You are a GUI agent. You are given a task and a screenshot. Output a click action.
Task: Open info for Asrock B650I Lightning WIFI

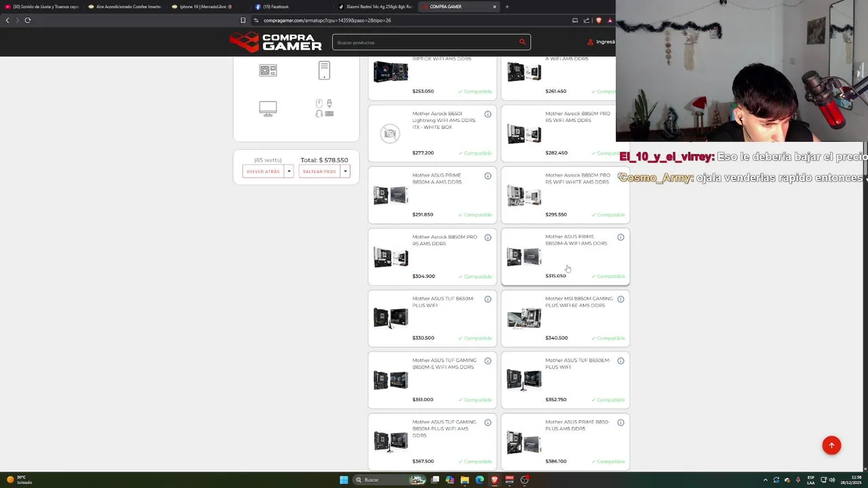[x=488, y=114]
